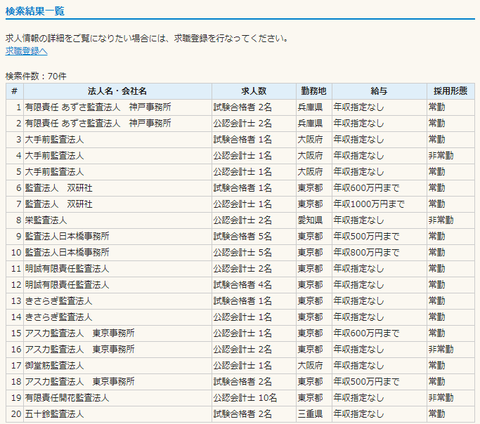Click the 検索結果一覧 heading
This screenshot has height=424, width=480.
pos(35,11)
